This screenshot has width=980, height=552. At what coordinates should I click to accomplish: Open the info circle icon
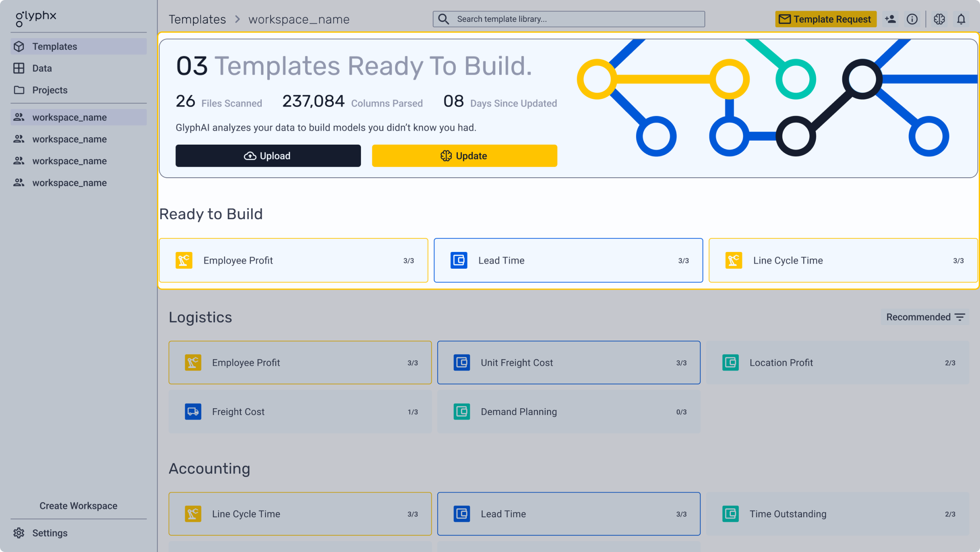click(912, 19)
